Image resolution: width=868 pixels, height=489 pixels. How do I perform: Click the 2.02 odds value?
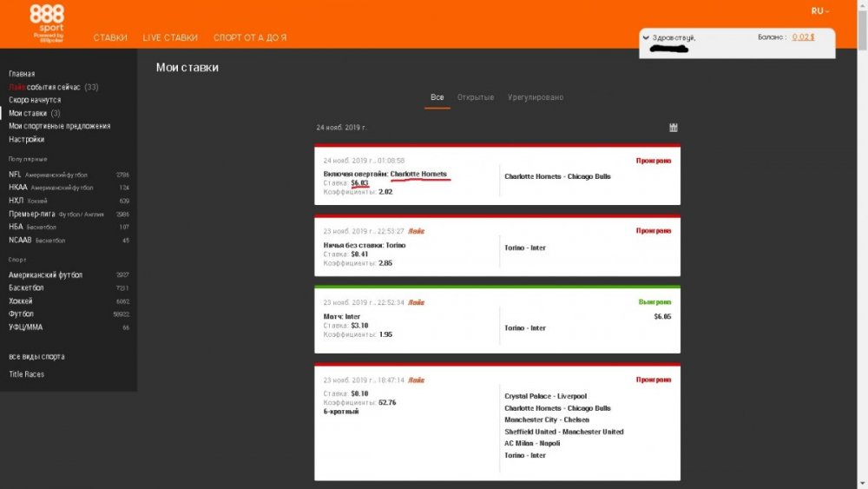(x=385, y=192)
